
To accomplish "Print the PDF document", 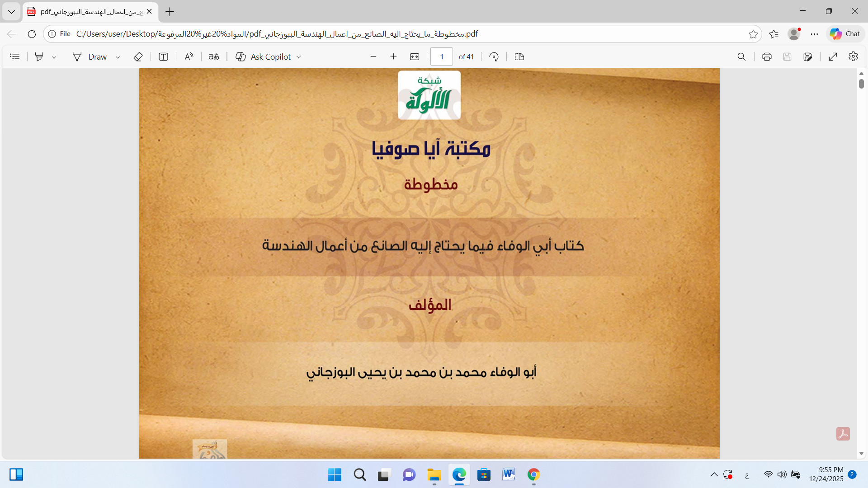I will point(767,56).
